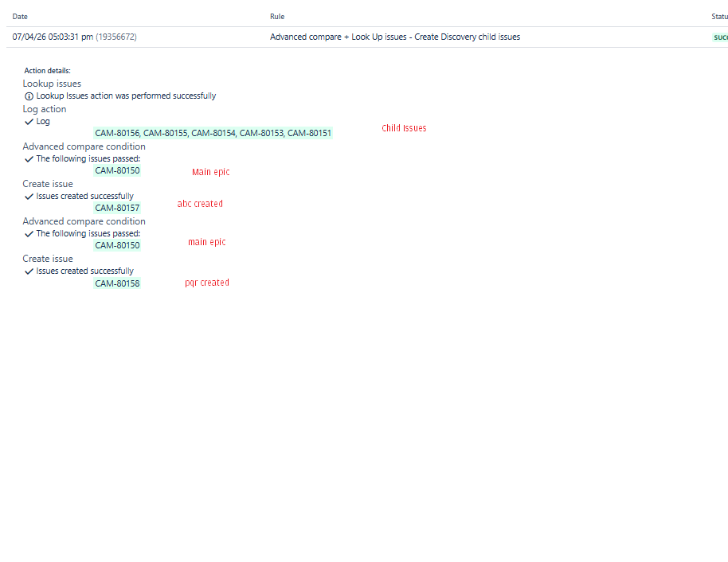Open issue CAM-80150 labeled Main epic

116,170
